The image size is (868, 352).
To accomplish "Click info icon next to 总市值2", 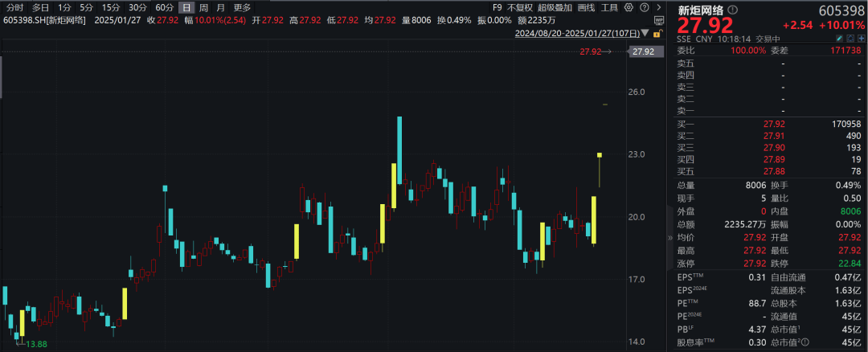I will point(804,344).
